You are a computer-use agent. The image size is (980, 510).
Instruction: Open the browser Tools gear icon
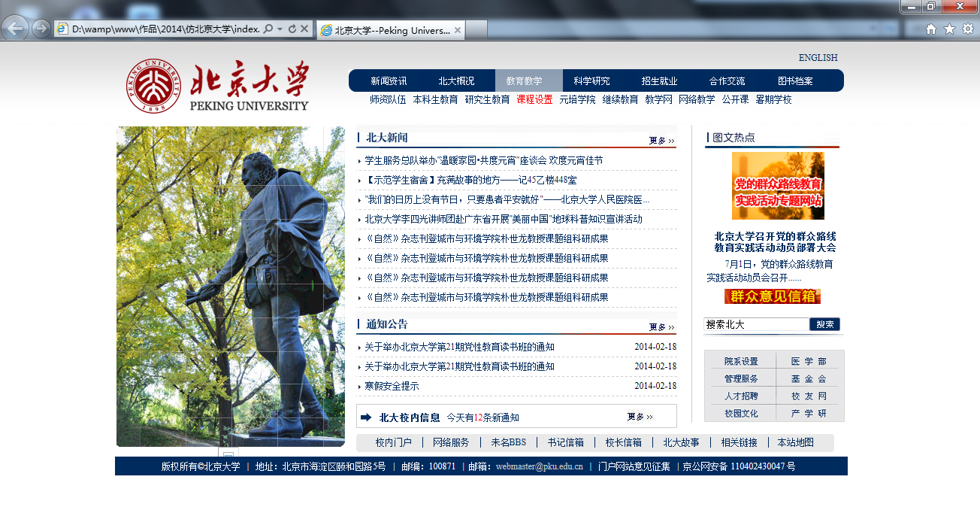968,29
